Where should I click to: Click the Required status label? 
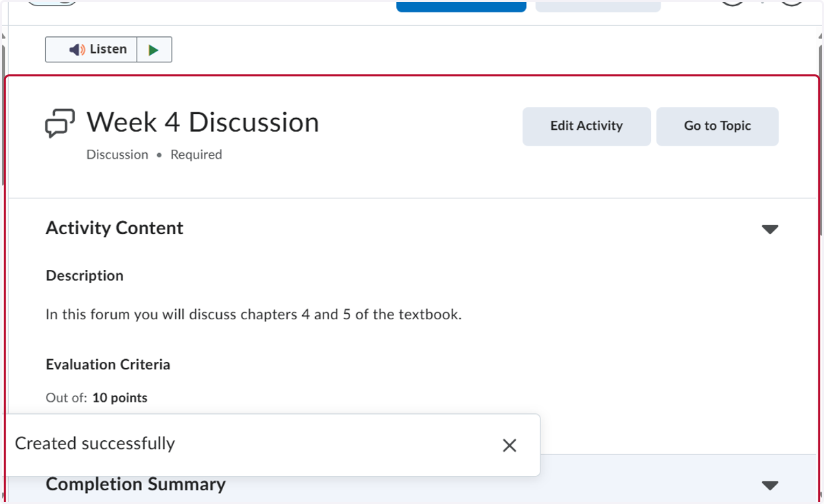click(x=196, y=154)
